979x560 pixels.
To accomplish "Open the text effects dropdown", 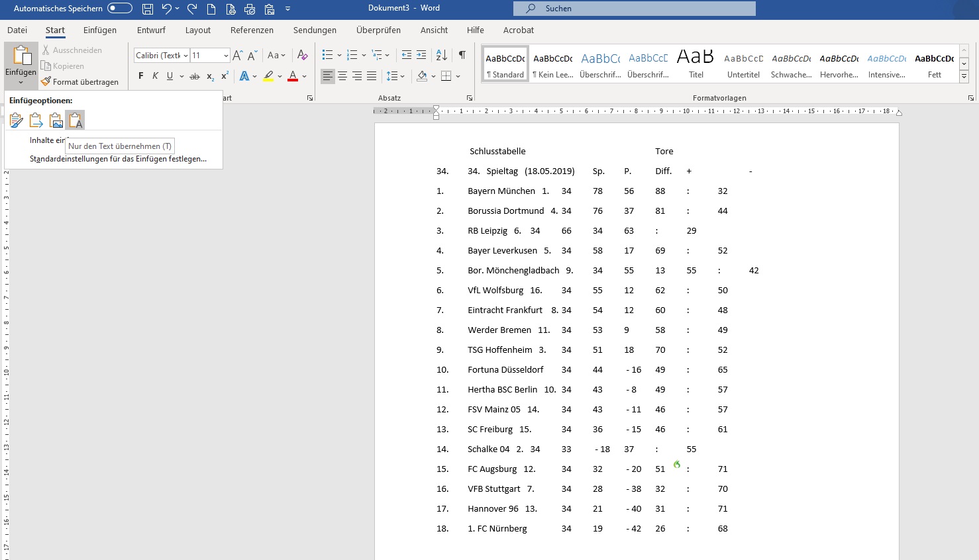I will pyautogui.click(x=254, y=77).
